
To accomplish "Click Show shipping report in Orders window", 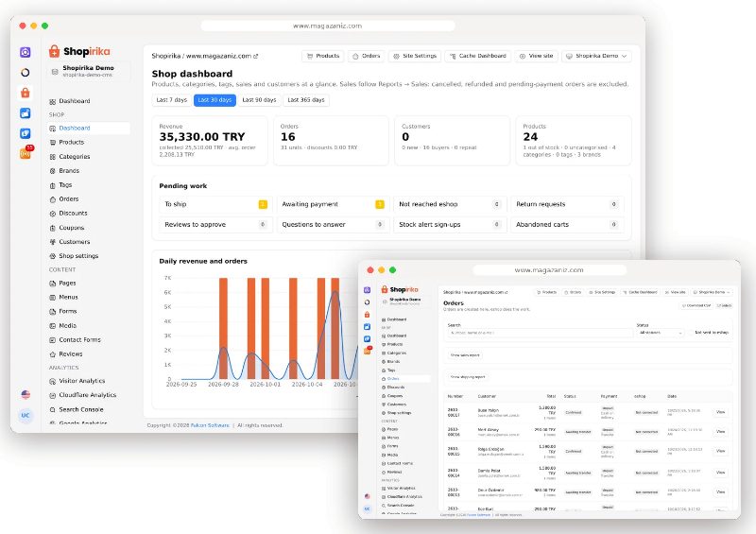I will pos(467,377).
